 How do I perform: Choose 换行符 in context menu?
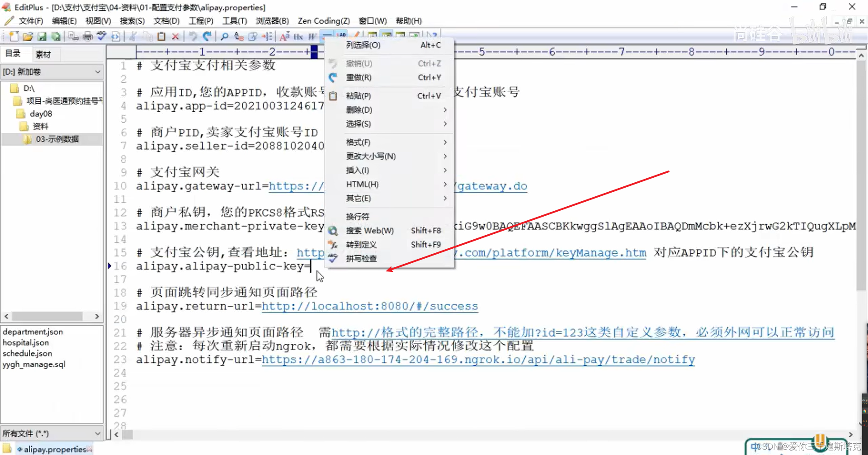390,217
